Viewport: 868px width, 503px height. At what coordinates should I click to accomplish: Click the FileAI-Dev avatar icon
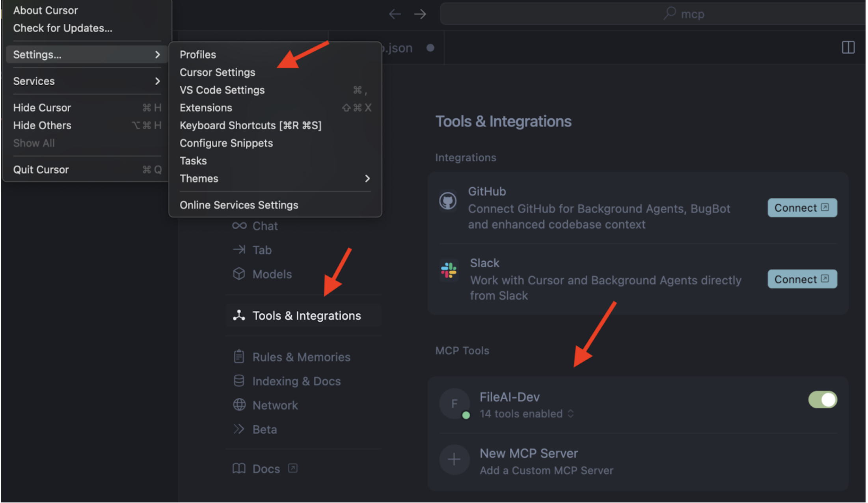pyautogui.click(x=454, y=403)
